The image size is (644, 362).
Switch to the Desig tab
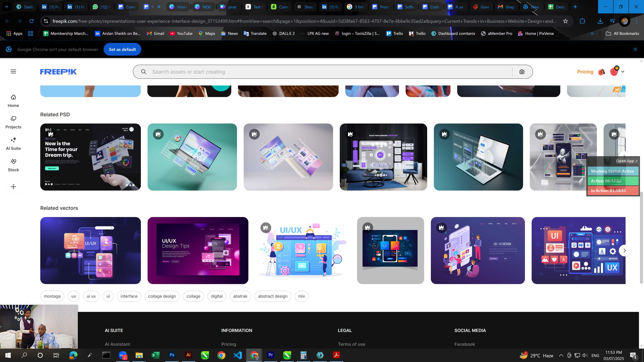557,7
